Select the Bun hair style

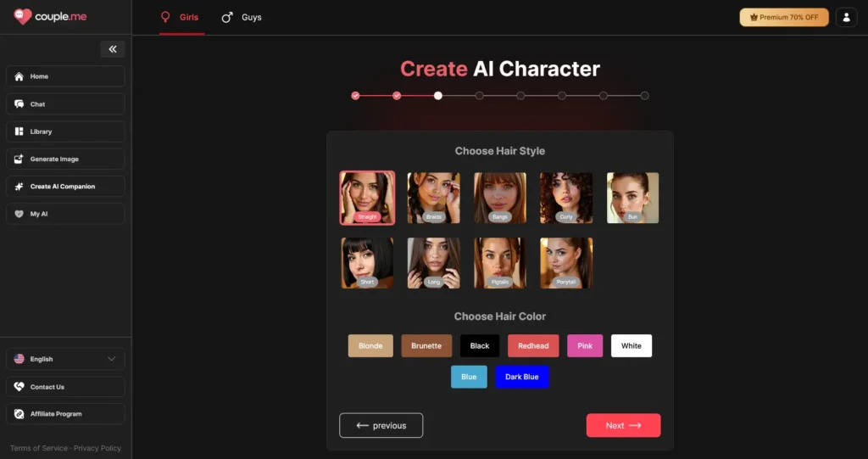pos(632,198)
